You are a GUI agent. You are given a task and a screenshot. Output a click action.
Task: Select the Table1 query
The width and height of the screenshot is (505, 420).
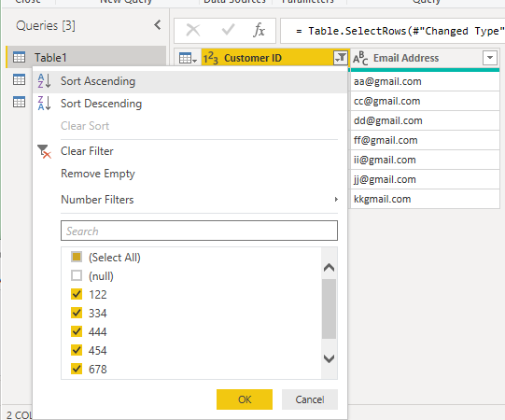(x=86, y=57)
